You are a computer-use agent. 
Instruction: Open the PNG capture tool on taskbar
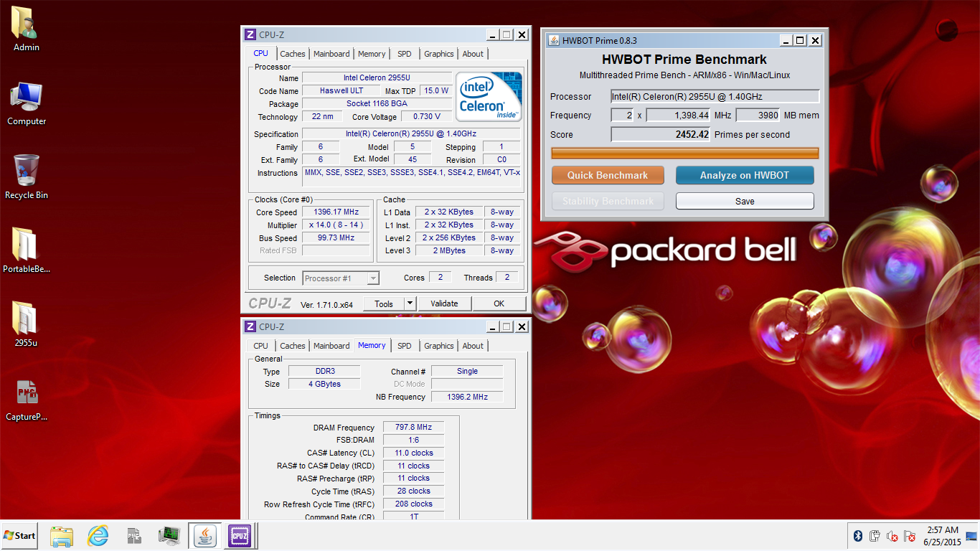click(x=133, y=535)
